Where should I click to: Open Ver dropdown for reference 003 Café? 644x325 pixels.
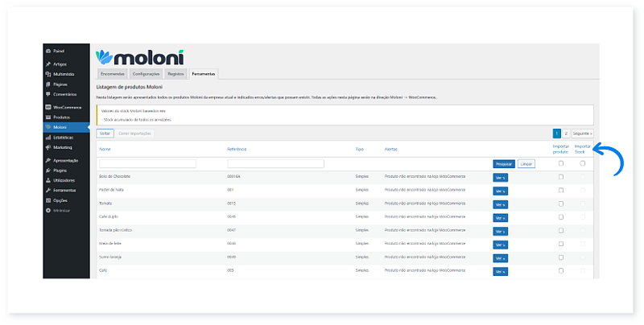click(x=500, y=272)
